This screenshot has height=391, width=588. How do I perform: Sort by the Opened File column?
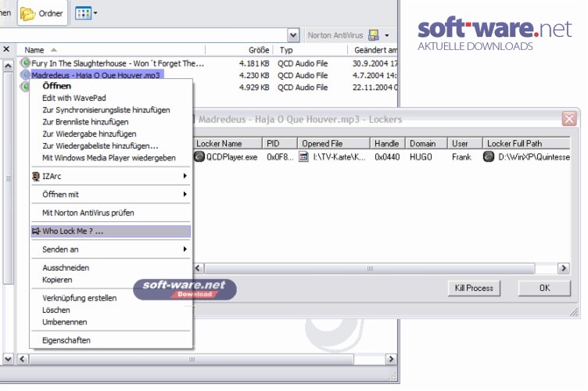point(333,144)
